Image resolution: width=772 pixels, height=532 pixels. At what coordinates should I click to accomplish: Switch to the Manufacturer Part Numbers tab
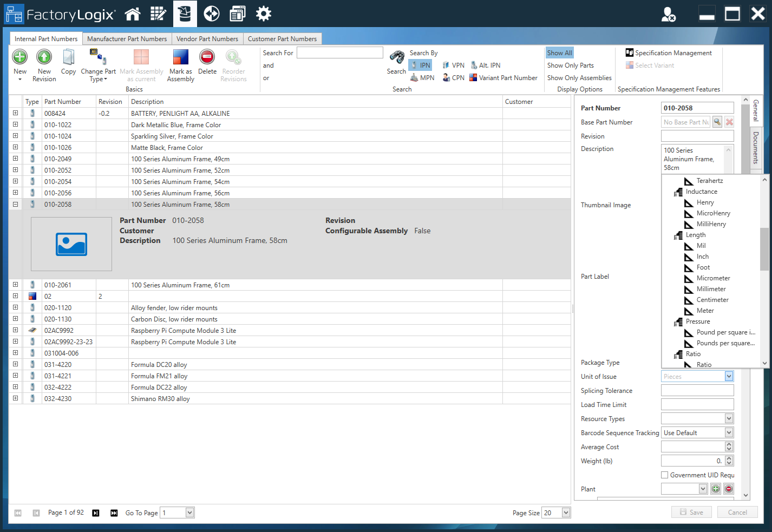[x=127, y=38]
